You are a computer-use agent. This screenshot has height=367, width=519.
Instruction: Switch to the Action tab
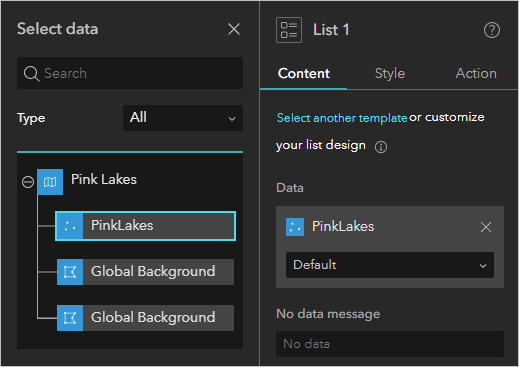coord(476,74)
